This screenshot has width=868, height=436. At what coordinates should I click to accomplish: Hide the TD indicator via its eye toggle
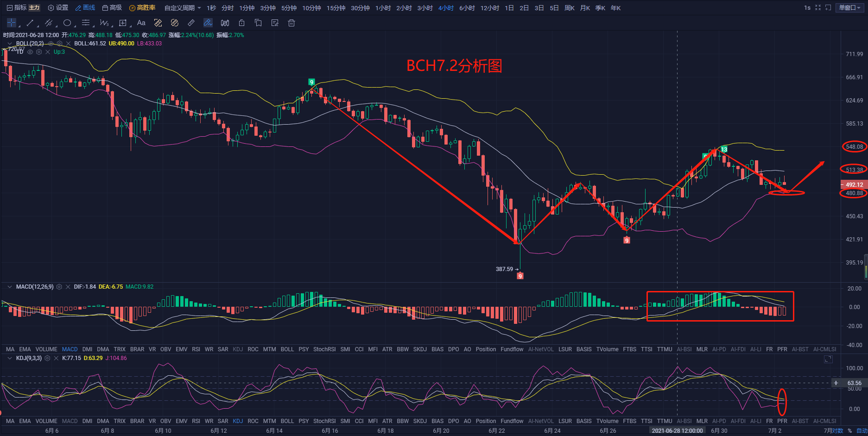click(30, 52)
